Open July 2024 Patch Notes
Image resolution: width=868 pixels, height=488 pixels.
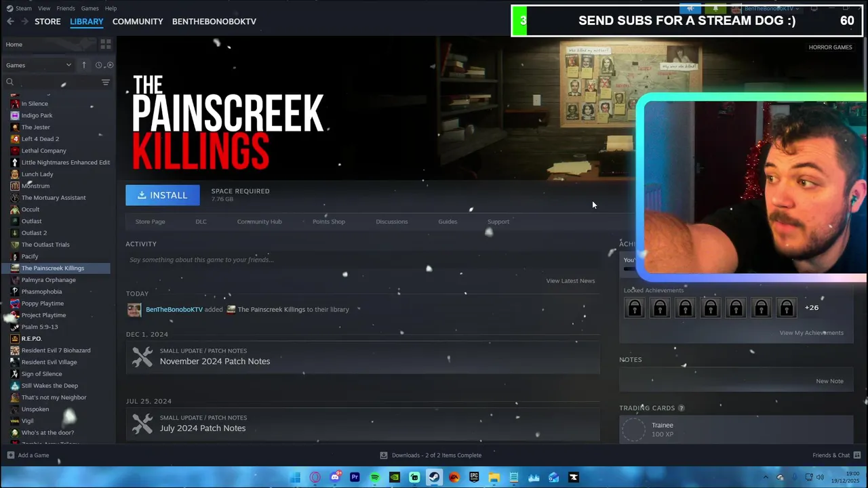pyautogui.click(x=363, y=424)
